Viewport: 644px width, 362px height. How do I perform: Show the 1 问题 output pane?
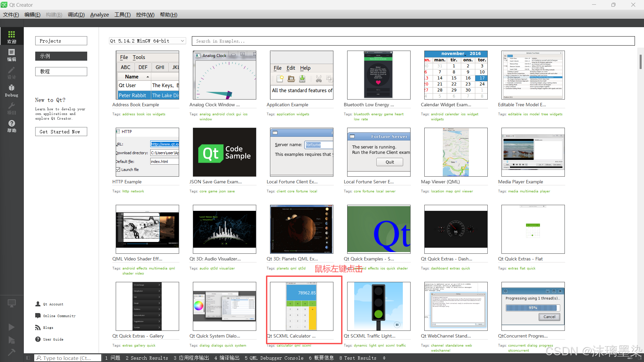113,358
